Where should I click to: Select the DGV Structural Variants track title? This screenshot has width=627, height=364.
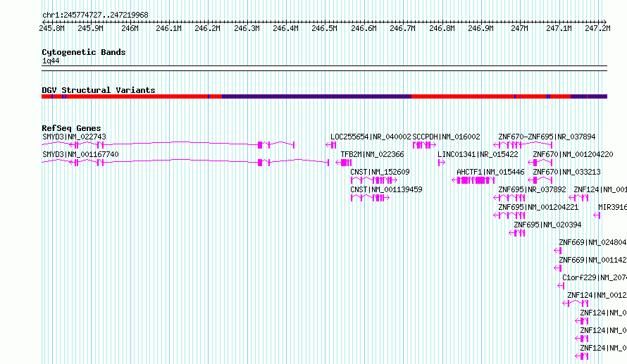99,90
